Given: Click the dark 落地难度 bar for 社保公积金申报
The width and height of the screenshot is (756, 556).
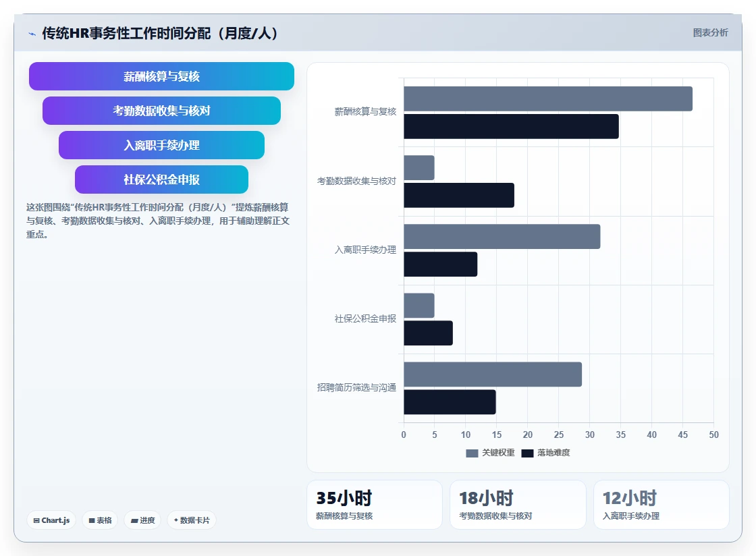Looking at the screenshot, I should [428, 333].
